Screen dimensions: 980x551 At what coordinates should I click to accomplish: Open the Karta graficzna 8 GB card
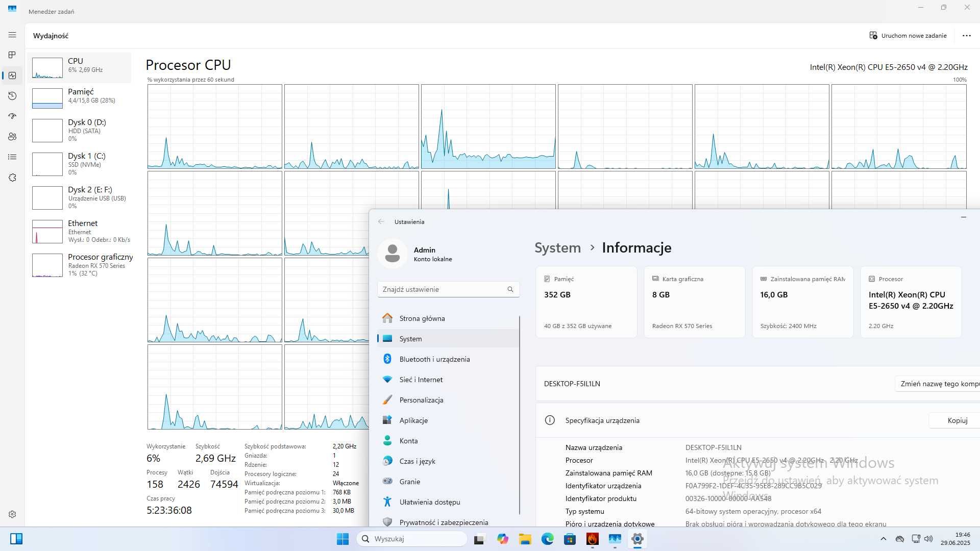click(694, 302)
